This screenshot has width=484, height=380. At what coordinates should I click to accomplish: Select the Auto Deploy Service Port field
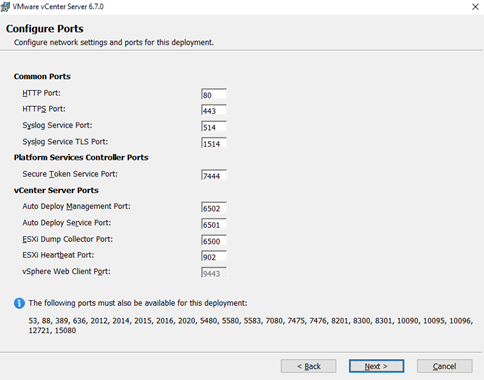pos(214,224)
